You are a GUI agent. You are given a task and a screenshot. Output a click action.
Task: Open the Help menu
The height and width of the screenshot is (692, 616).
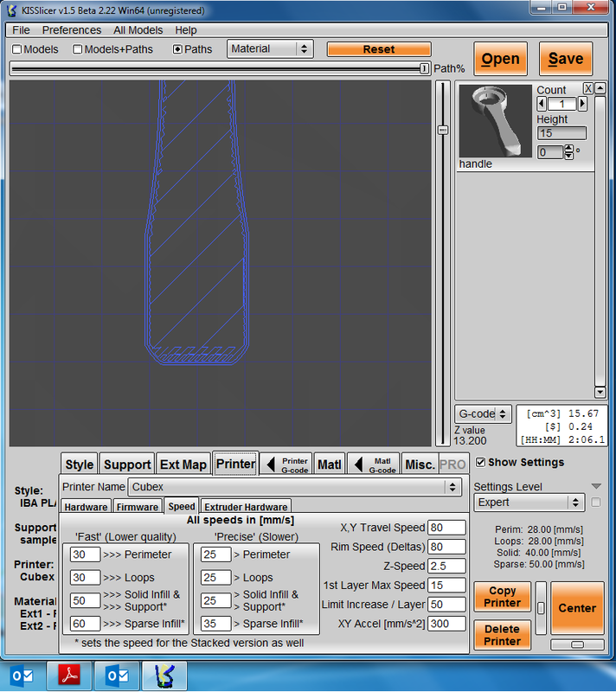coord(186,30)
